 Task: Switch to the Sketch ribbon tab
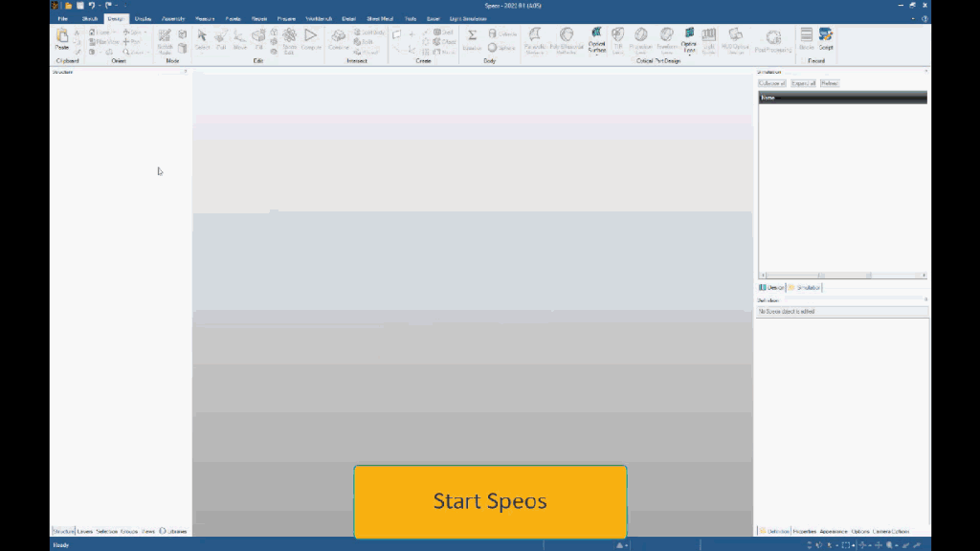89,19
